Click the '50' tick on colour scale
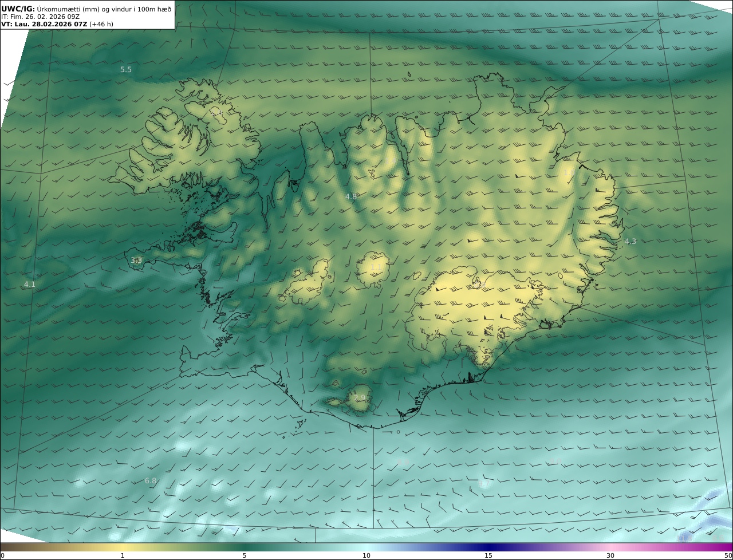 point(728,555)
